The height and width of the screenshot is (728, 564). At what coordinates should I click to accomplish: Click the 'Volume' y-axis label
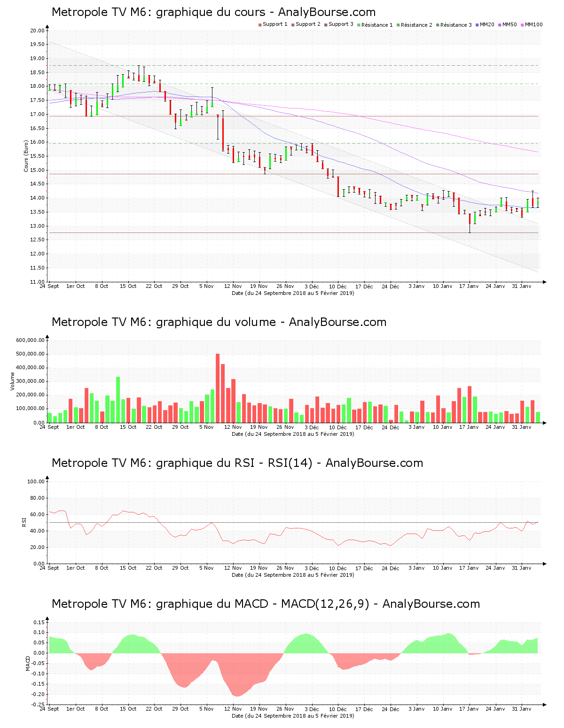(13, 381)
